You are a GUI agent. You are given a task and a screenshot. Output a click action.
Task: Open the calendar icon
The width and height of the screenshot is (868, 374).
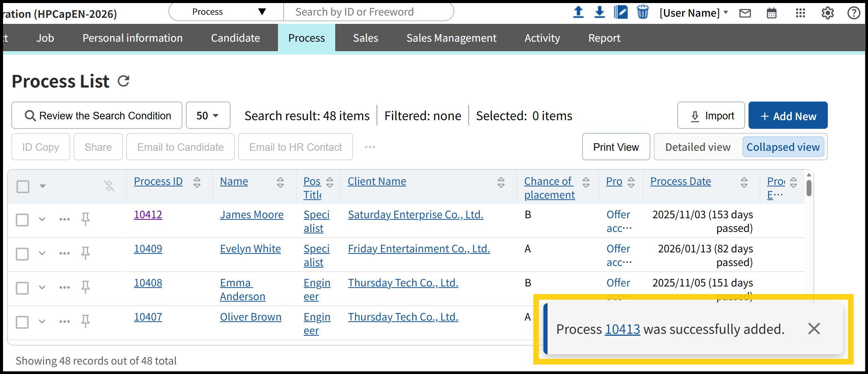point(772,13)
